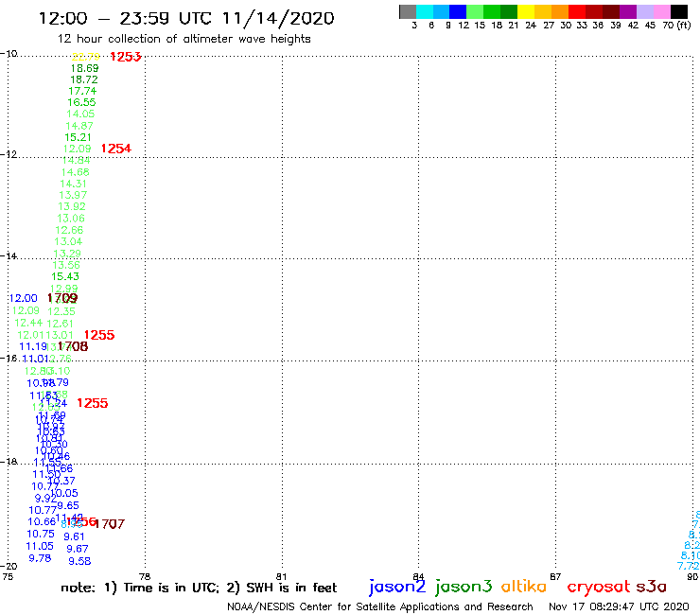Click the jason2 satellite legend label
This screenshot has width=700, height=615.
coord(397,587)
